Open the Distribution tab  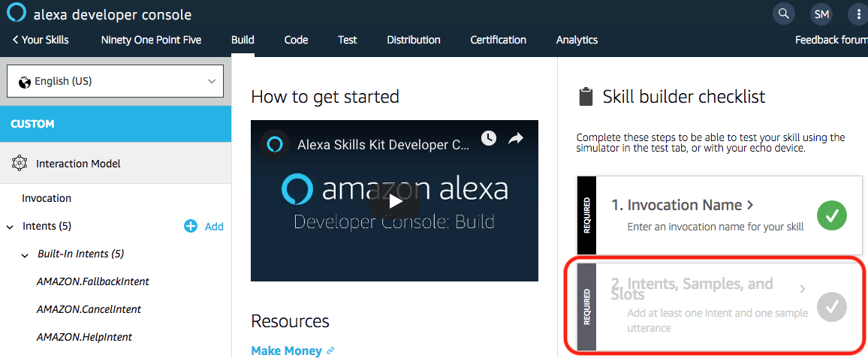point(414,40)
